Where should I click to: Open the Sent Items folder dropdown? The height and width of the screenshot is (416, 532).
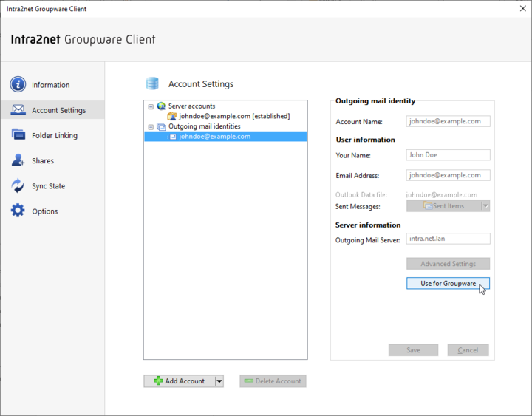(485, 205)
